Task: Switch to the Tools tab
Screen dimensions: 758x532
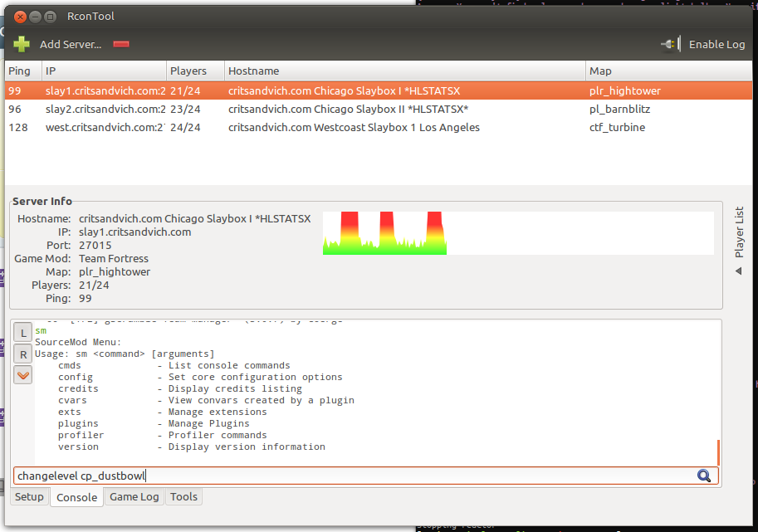Action: (x=183, y=496)
